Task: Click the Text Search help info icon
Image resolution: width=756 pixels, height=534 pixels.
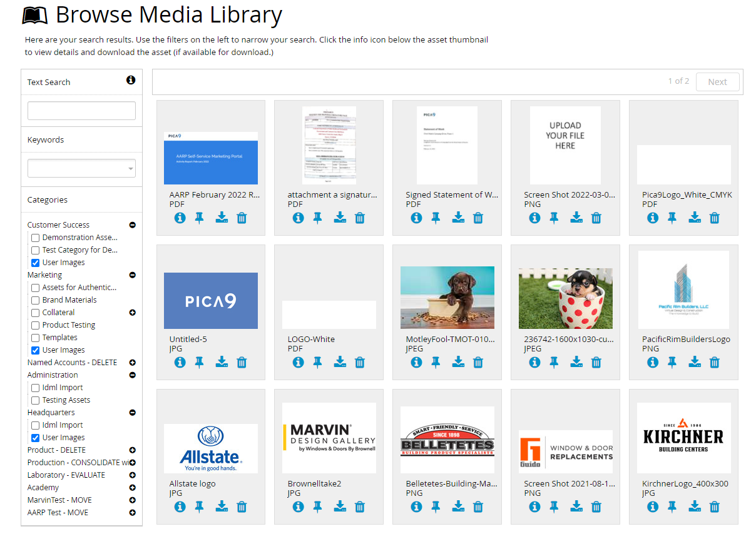Action: tap(131, 80)
